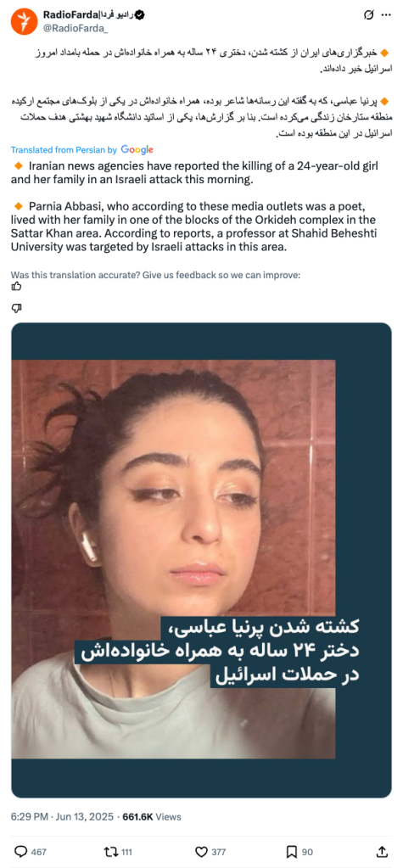Reply to the post via comment icon

click(x=20, y=851)
